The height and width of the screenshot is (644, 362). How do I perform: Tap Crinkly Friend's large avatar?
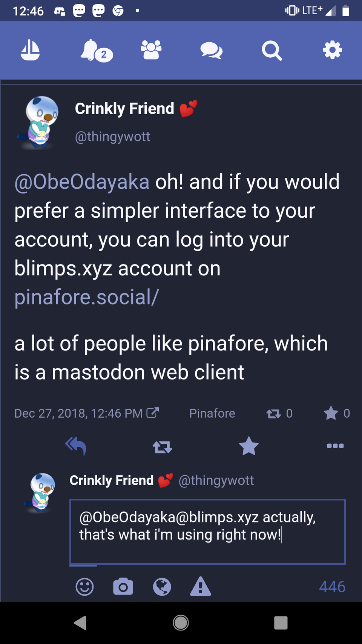coord(38,122)
